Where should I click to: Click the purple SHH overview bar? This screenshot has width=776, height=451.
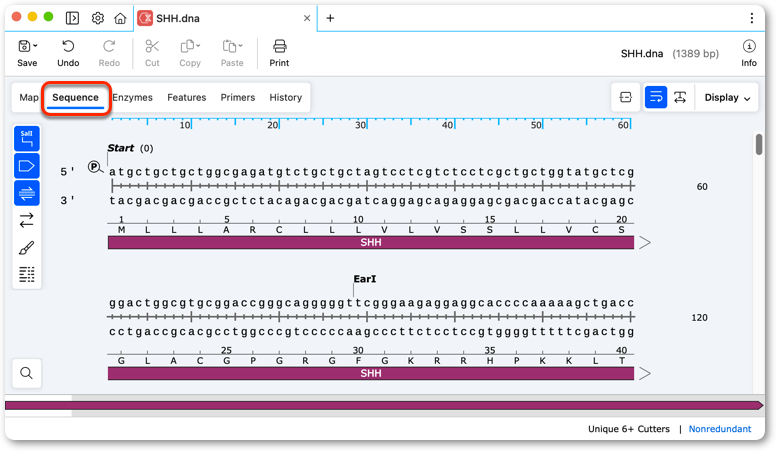point(384,405)
